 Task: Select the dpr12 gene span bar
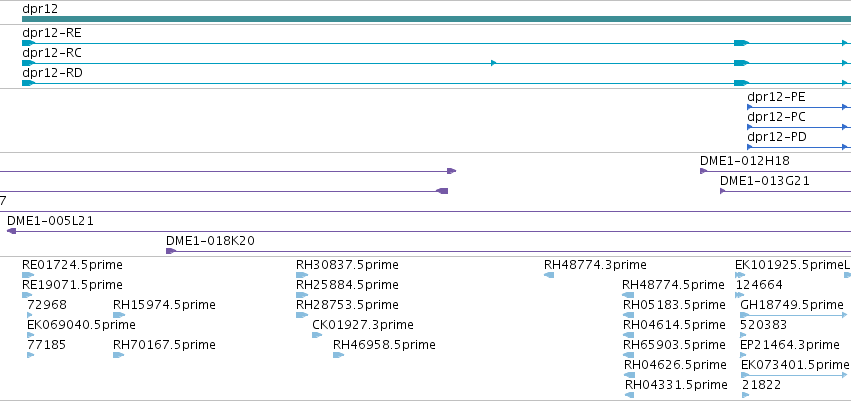(x=436, y=19)
